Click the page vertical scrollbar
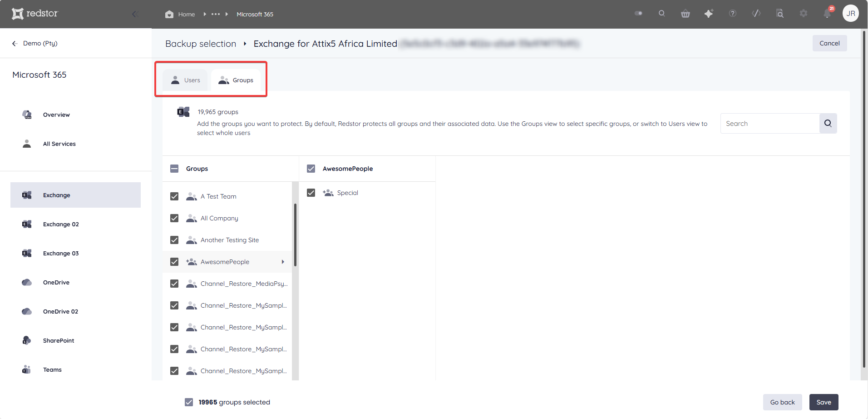The height and width of the screenshot is (419, 868). click(x=864, y=199)
